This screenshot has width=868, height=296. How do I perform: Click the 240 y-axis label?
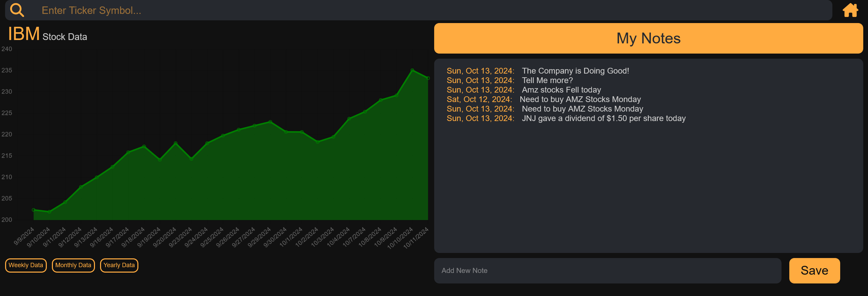7,49
